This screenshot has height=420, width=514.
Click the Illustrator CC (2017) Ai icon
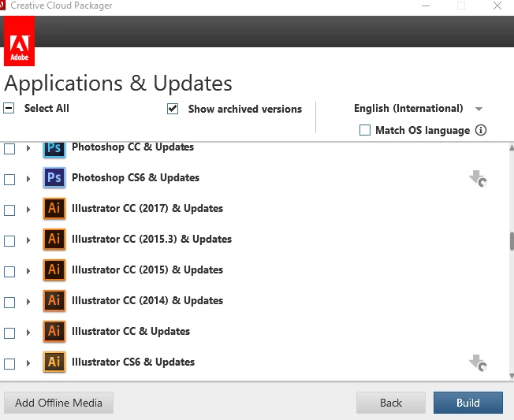(x=54, y=208)
